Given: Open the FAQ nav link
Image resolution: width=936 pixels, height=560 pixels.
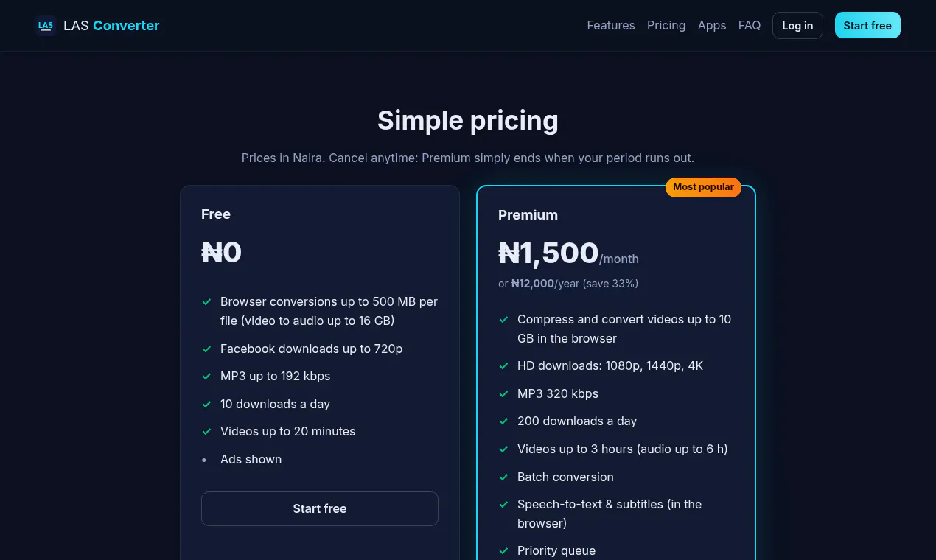Looking at the screenshot, I should pyautogui.click(x=750, y=25).
